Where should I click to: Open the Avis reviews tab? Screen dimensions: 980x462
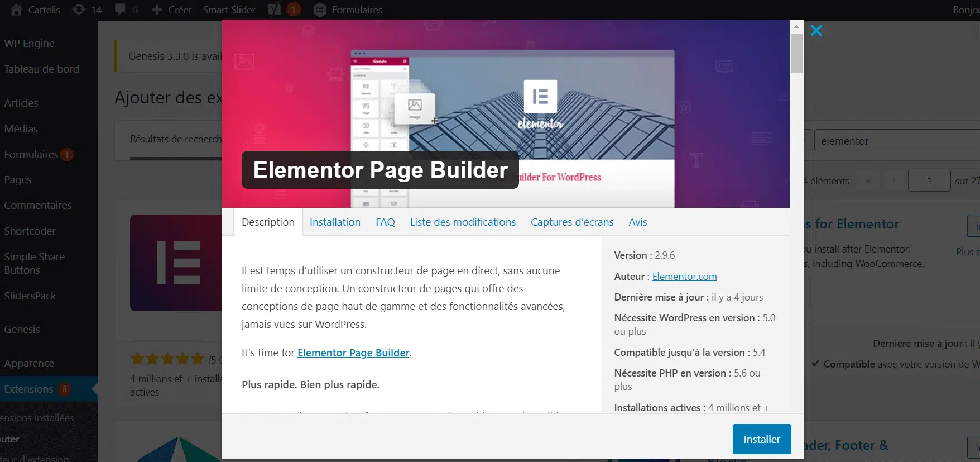click(x=637, y=222)
